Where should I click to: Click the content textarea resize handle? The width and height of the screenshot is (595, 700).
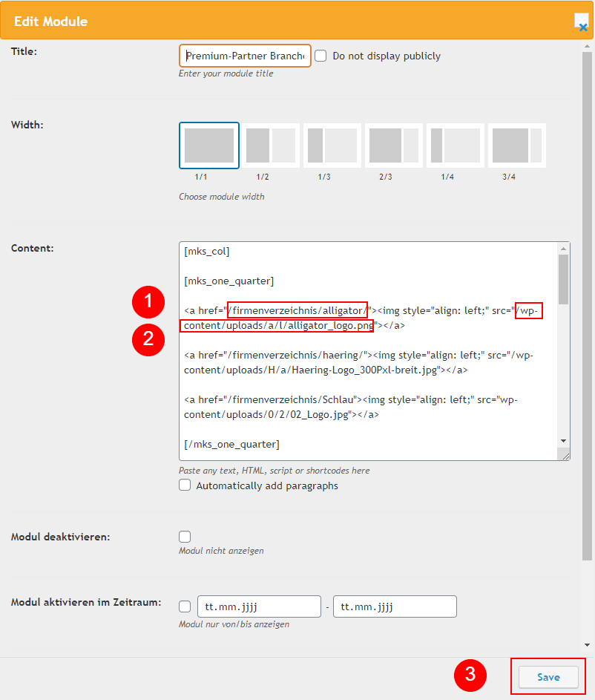point(565,455)
